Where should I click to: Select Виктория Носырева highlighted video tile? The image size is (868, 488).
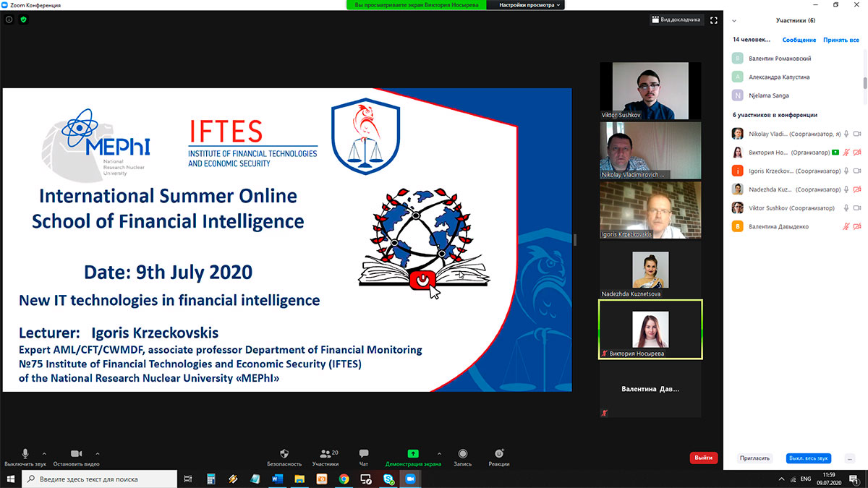click(x=650, y=330)
